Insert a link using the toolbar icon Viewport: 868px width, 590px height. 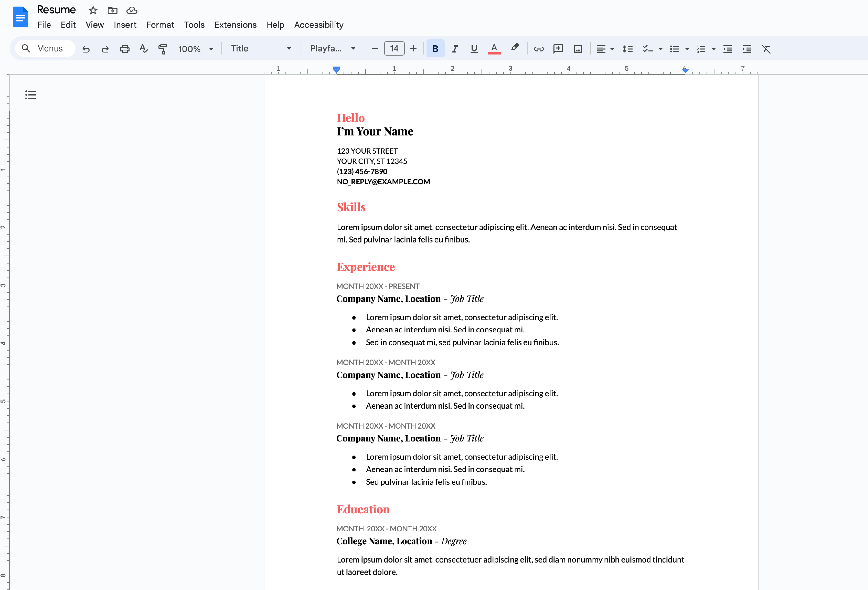[x=539, y=49]
